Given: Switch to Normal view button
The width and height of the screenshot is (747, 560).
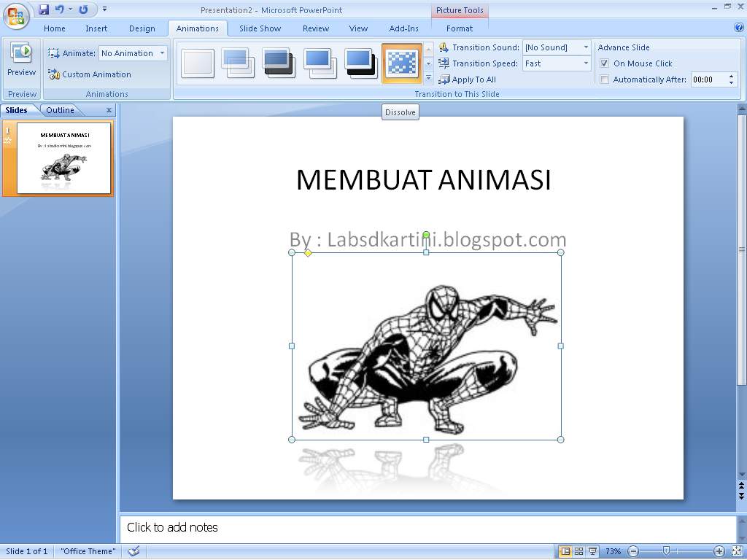Looking at the screenshot, I should tap(565, 551).
